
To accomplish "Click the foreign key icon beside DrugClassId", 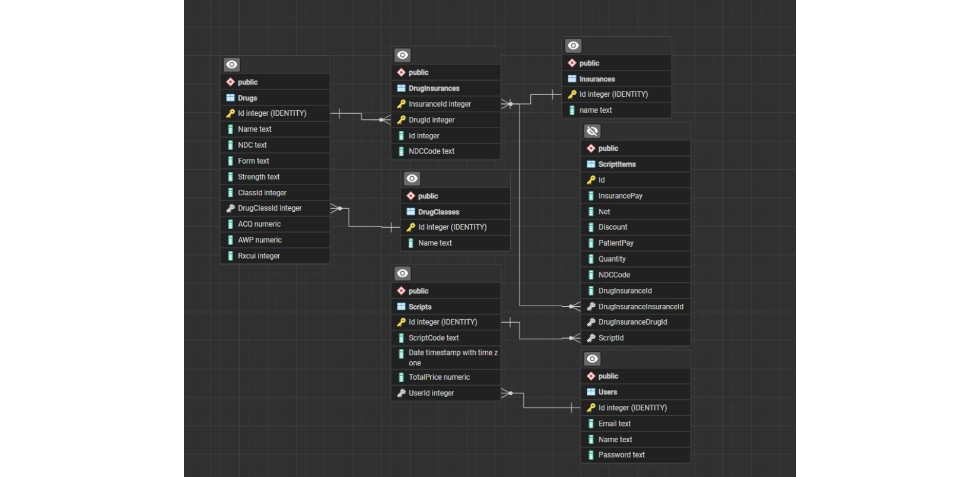I will coord(230,208).
